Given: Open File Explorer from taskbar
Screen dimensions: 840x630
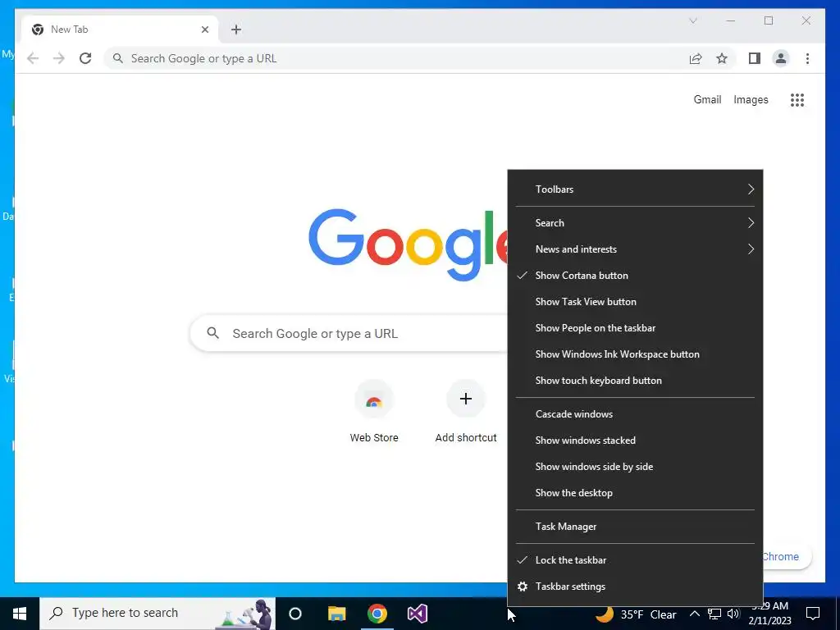Looking at the screenshot, I should point(336,614).
